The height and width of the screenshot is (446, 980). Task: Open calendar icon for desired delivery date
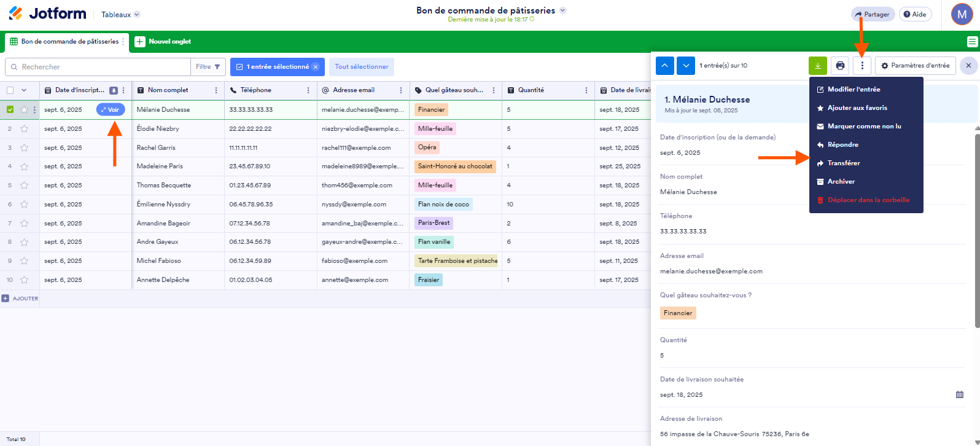959,394
